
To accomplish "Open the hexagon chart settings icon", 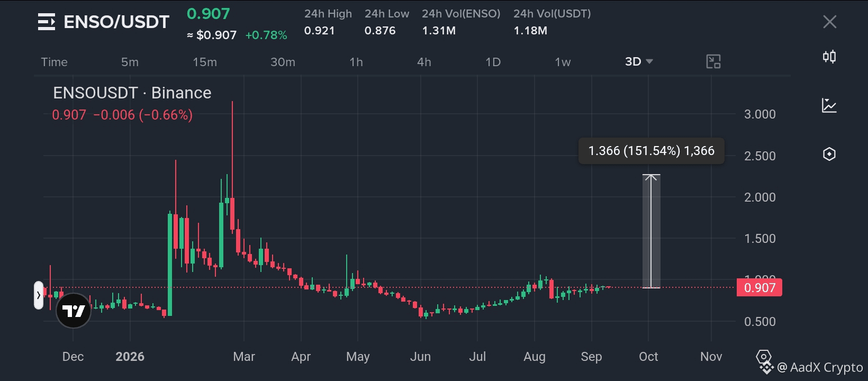I will 829,154.
